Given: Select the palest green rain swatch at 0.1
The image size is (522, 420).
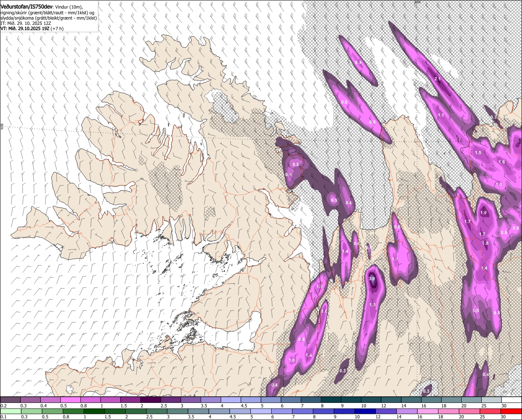Looking at the screenshot, I should pos(11,411).
